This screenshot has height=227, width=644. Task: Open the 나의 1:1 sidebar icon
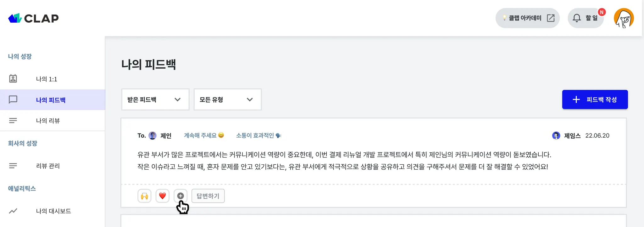point(13,79)
